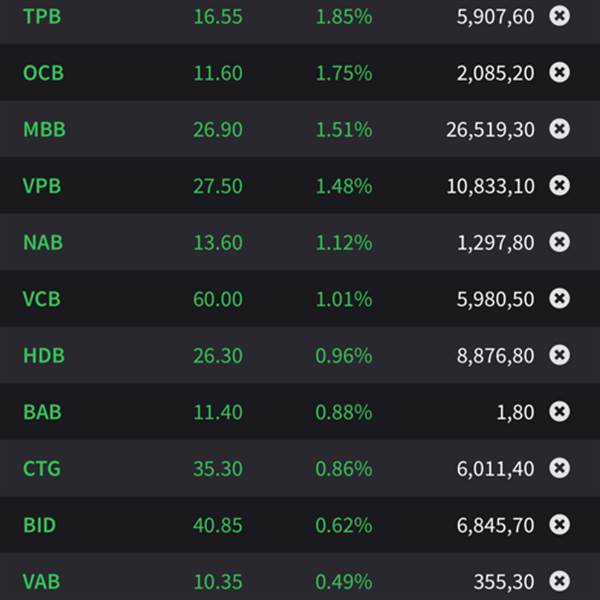This screenshot has height=600, width=600.
Task: Delete the BID row
Action: (x=560, y=525)
